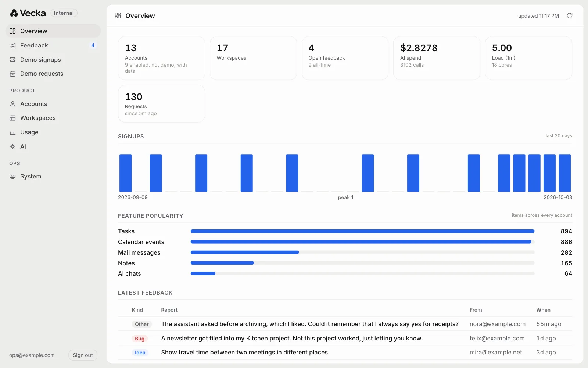Open the Open feedback stat card
588x368 pixels.
[345, 58]
